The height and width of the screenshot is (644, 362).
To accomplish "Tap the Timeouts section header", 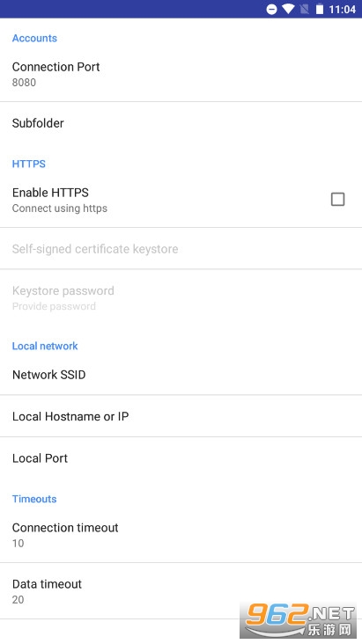I will tap(34, 499).
